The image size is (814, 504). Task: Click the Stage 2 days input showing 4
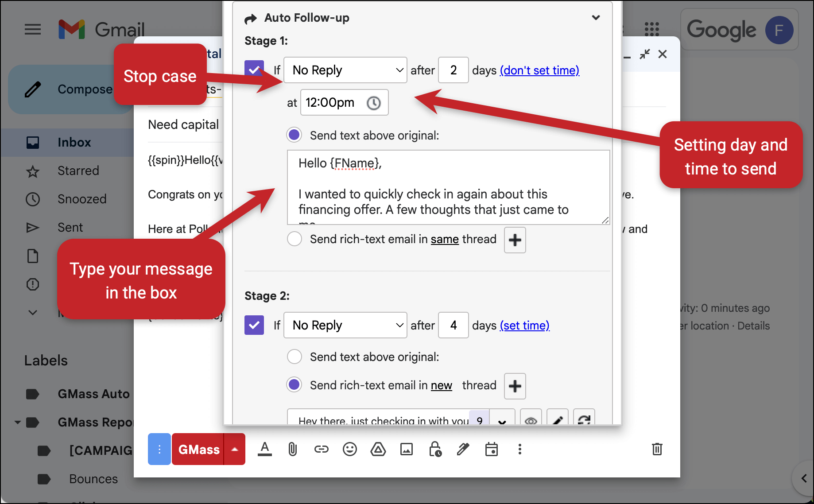point(454,325)
